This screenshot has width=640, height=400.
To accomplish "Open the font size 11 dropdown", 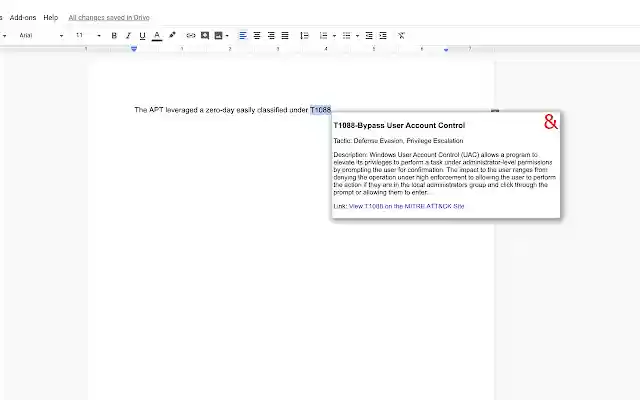I will [88, 36].
